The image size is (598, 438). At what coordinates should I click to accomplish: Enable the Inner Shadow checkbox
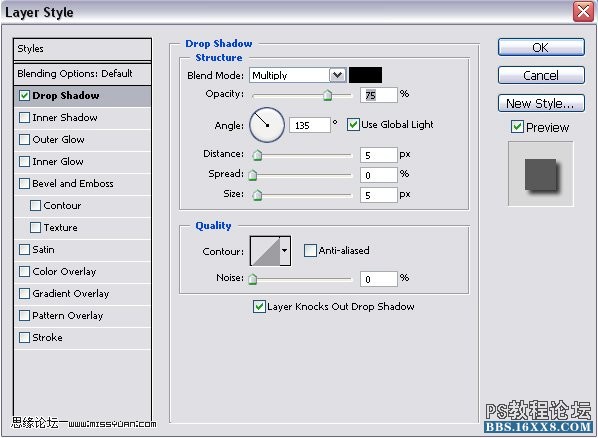(24, 118)
